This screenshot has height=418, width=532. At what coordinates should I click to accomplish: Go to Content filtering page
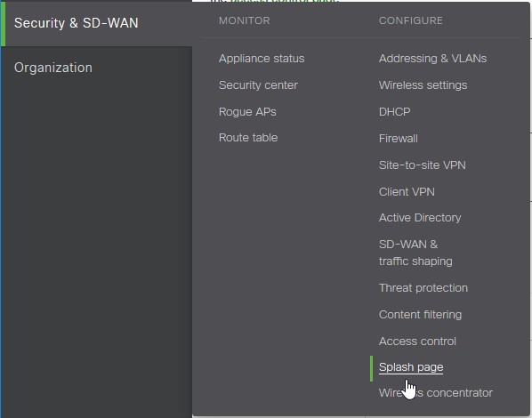click(x=420, y=315)
